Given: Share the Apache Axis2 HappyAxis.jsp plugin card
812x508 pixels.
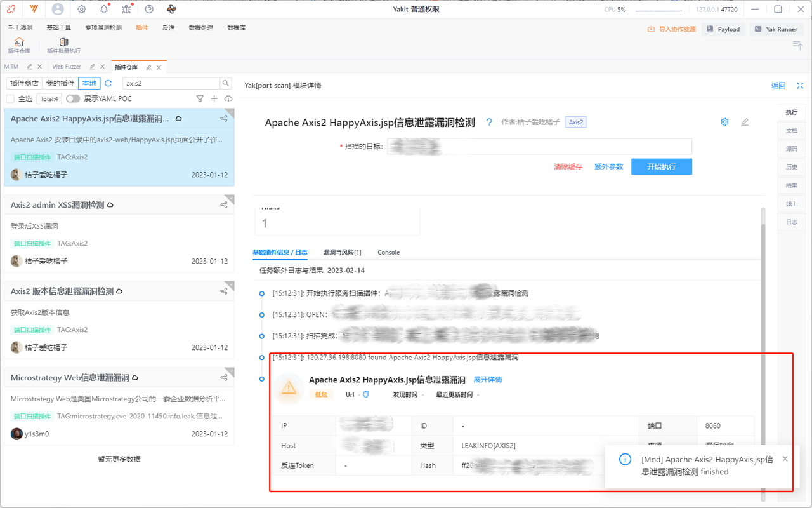Looking at the screenshot, I should (x=224, y=118).
